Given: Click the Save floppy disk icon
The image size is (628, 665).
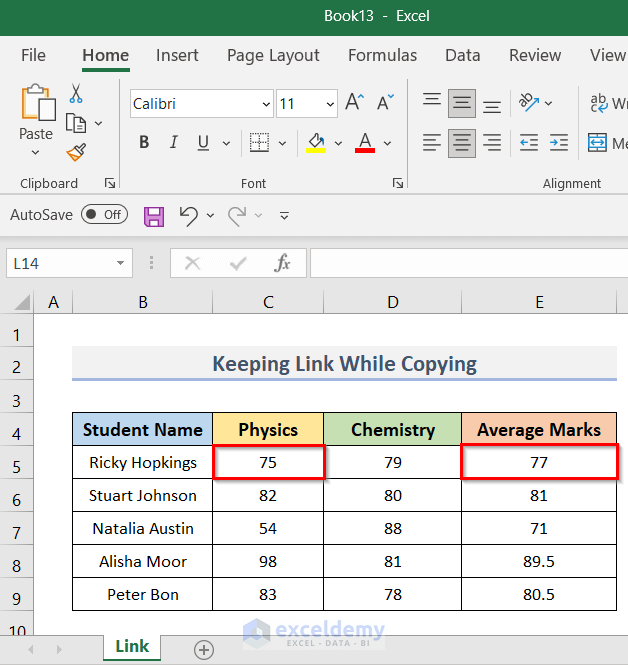Looking at the screenshot, I should tap(154, 215).
